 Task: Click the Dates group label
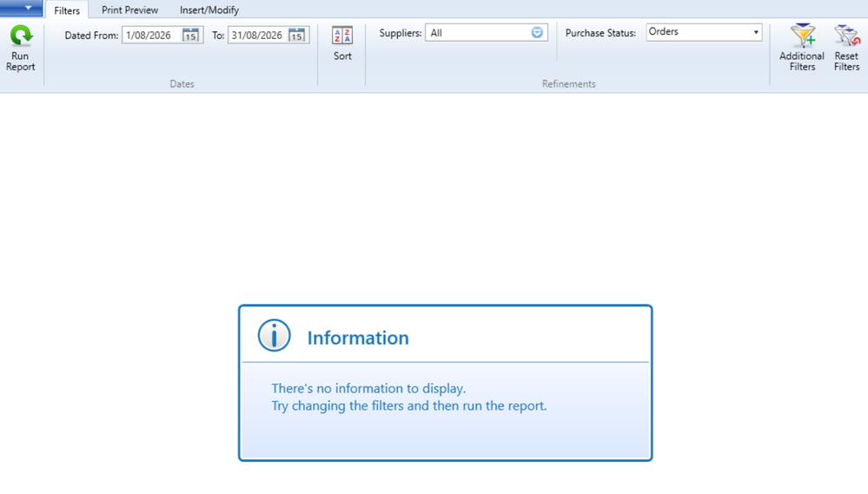[x=182, y=84]
